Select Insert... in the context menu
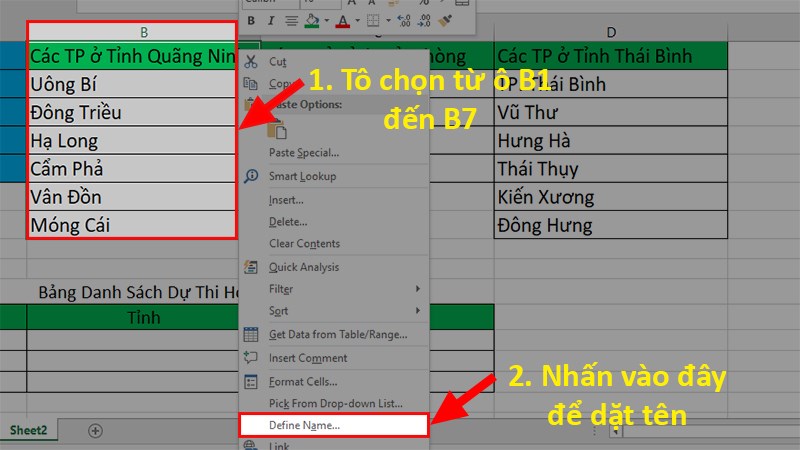 [x=334, y=200]
